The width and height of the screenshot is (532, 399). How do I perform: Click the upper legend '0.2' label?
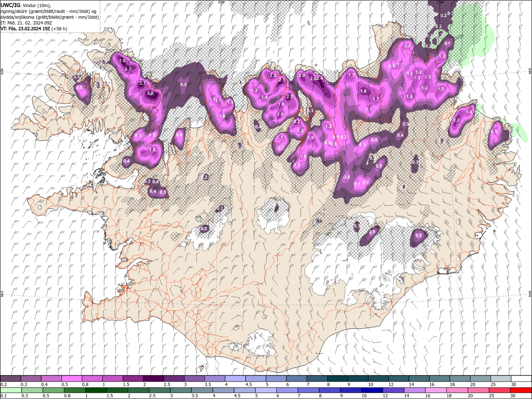(4, 385)
